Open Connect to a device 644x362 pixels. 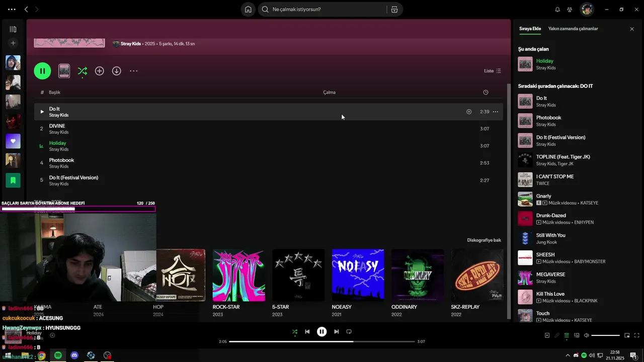point(577,335)
